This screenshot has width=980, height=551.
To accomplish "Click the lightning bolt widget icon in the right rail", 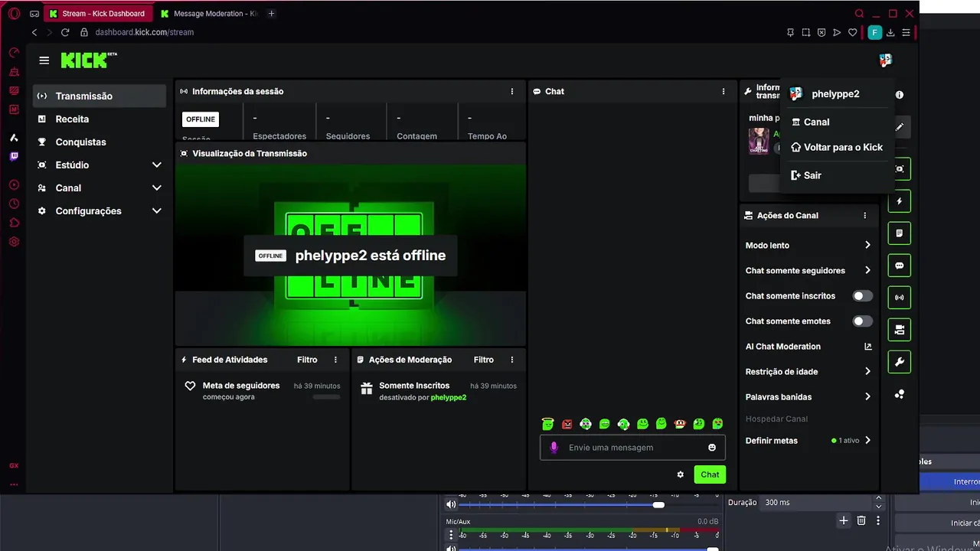I will (900, 201).
